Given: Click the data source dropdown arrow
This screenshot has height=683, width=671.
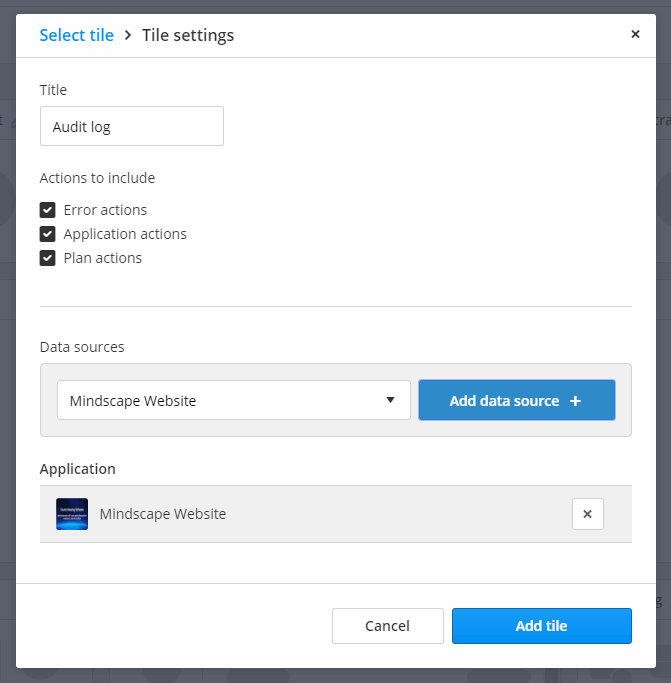Looking at the screenshot, I should [x=391, y=401].
